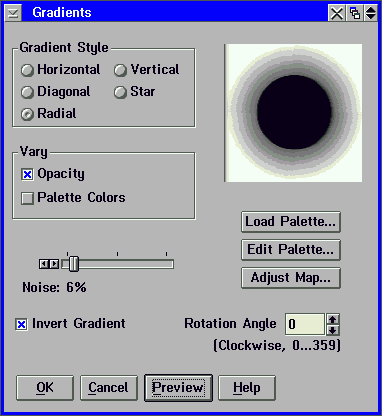382x416 pixels.
Task: Click the restore window icon
Action: pos(355,13)
